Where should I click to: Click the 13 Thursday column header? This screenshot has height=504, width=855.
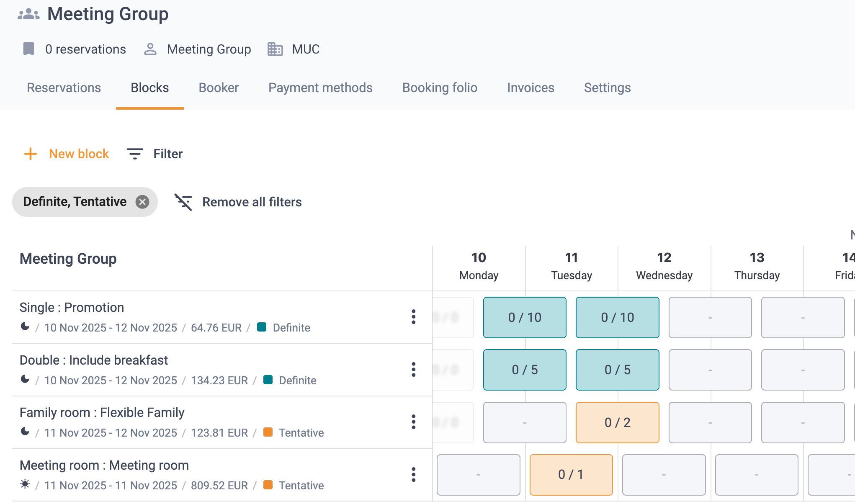pos(757,266)
